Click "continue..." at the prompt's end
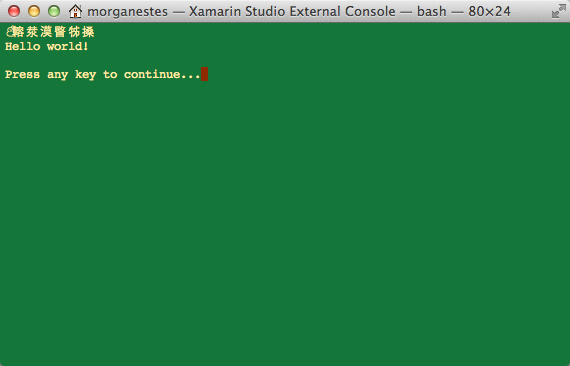570x366 pixels. tap(162, 75)
